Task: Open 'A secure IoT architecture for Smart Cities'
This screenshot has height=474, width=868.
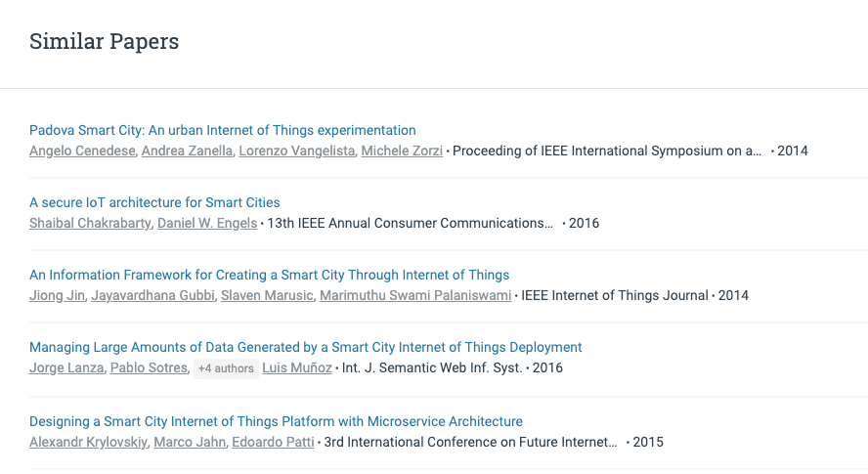Action: coord(154,202)
